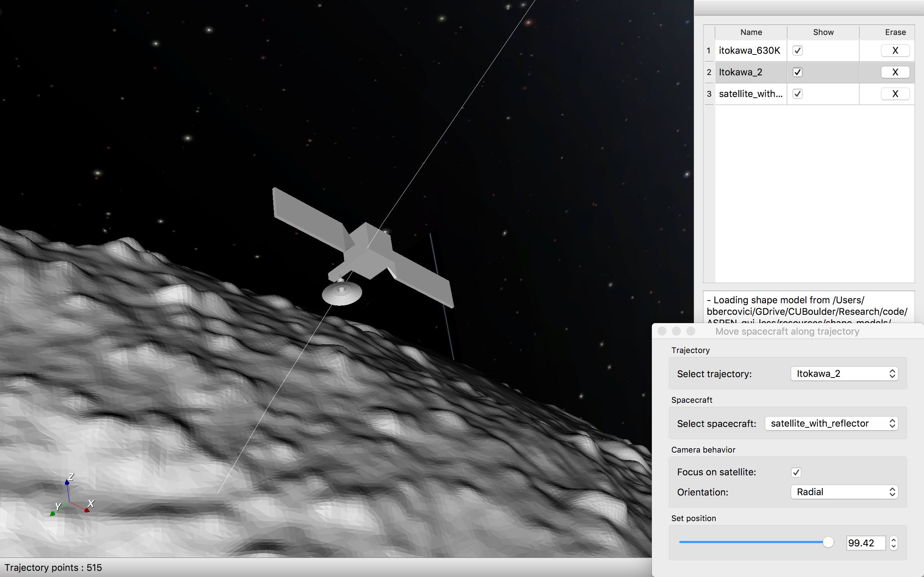924x577 pixels.
Task: Erase itokawa_630K with its X button
Action: (x=895, y=50)
